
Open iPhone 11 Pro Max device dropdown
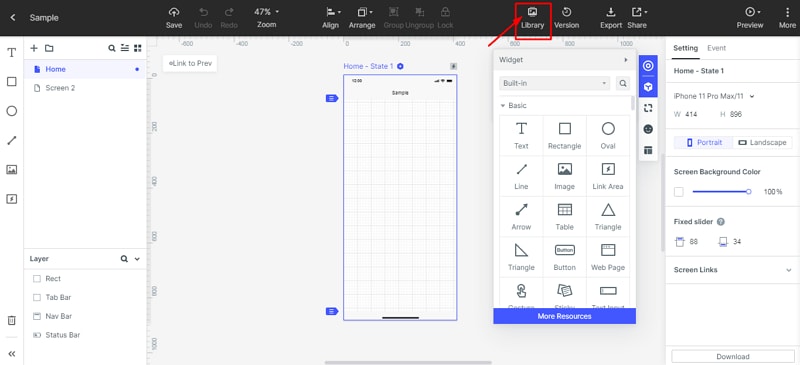(x=714, y=96)
